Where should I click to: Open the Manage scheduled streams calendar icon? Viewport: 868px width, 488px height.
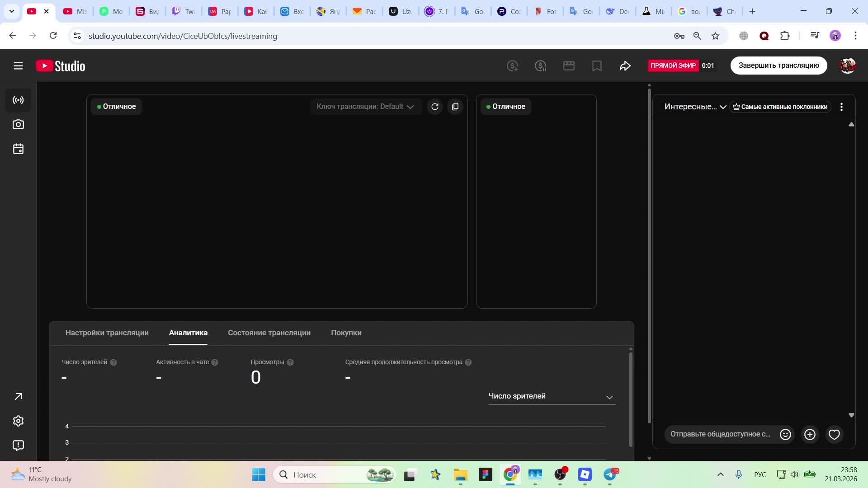coord(18,149)
